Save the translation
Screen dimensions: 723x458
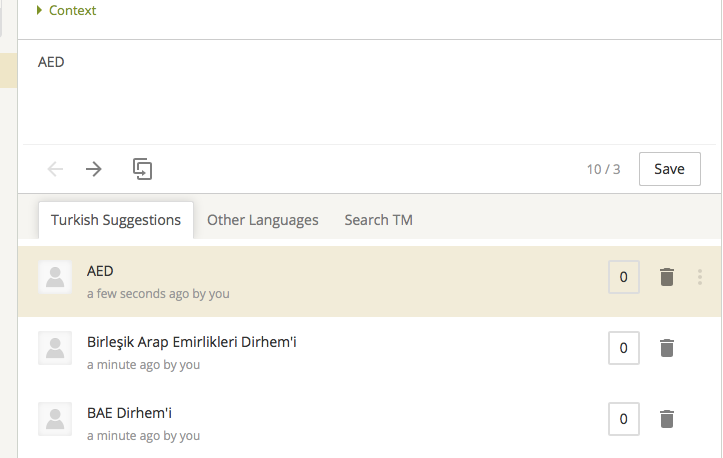pos(670,169)
